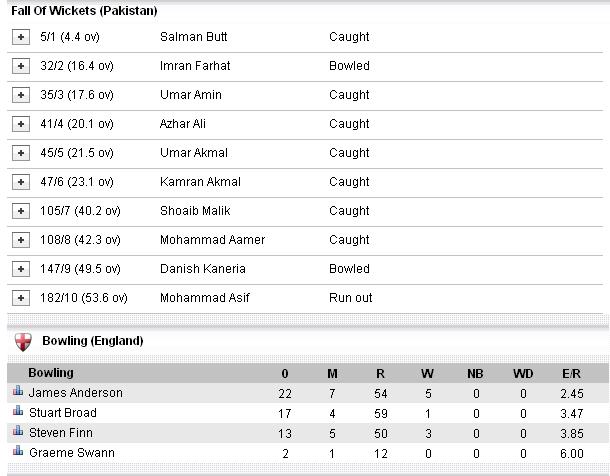Expand the Salman Butt wicket details
Screen dimensions: 610x476
pos(21,37)
